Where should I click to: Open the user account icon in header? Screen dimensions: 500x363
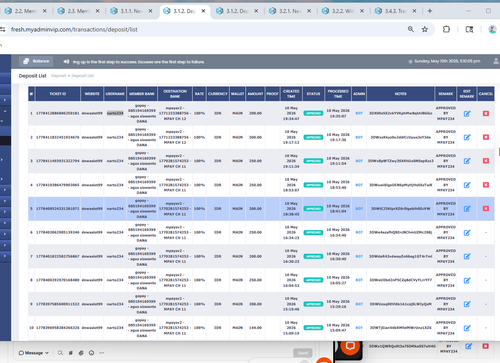[x=496, y=61]
